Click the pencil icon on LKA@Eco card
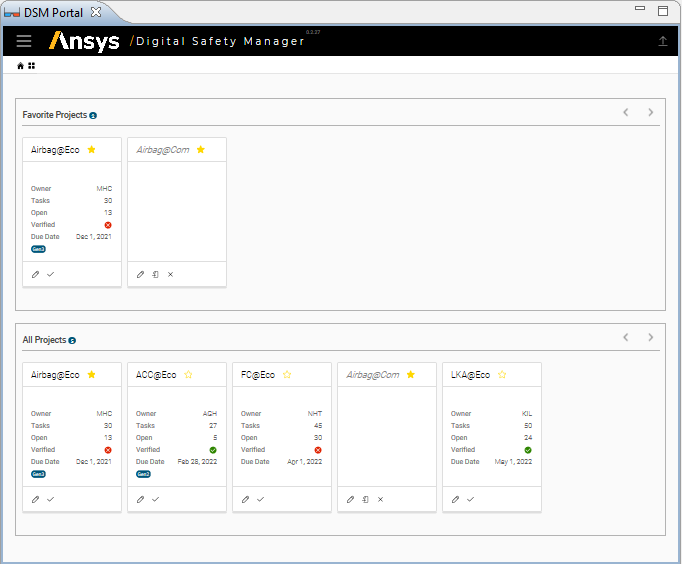This screenshot has height=564, width=682. coord(456,499)
